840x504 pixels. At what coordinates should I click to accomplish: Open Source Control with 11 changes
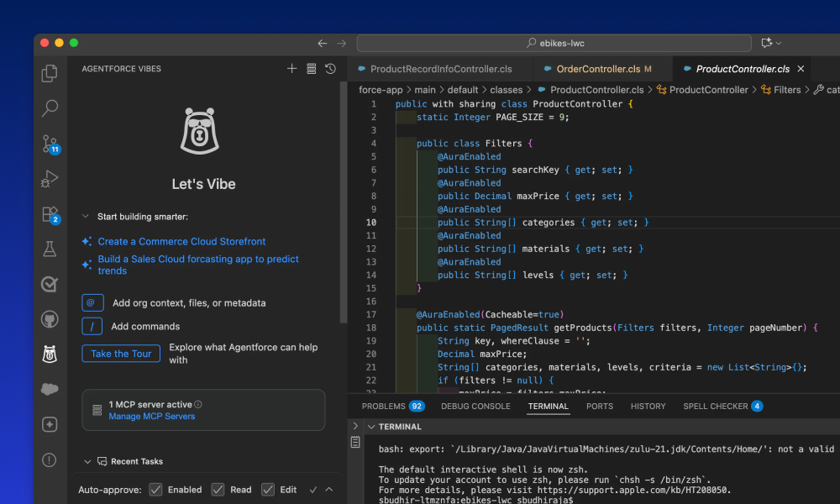[x=50, y=144]
